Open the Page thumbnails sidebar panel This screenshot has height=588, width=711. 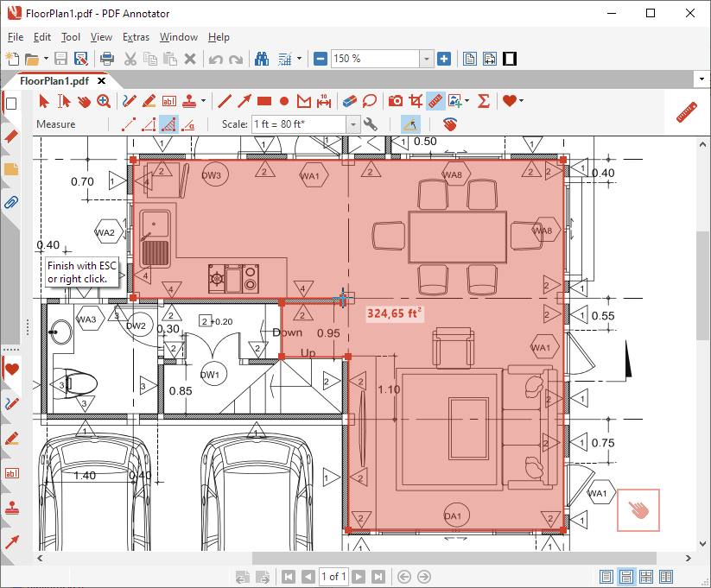click(x=11, y=104)
